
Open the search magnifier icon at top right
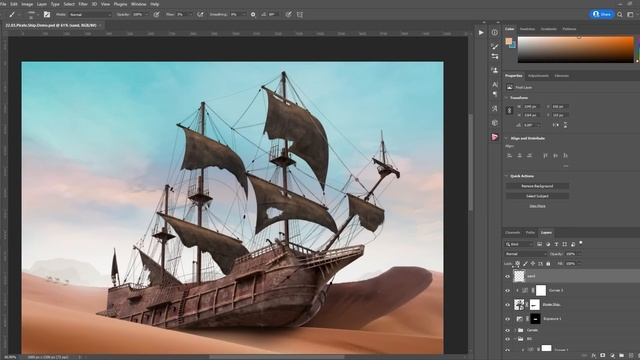[620, 15]
